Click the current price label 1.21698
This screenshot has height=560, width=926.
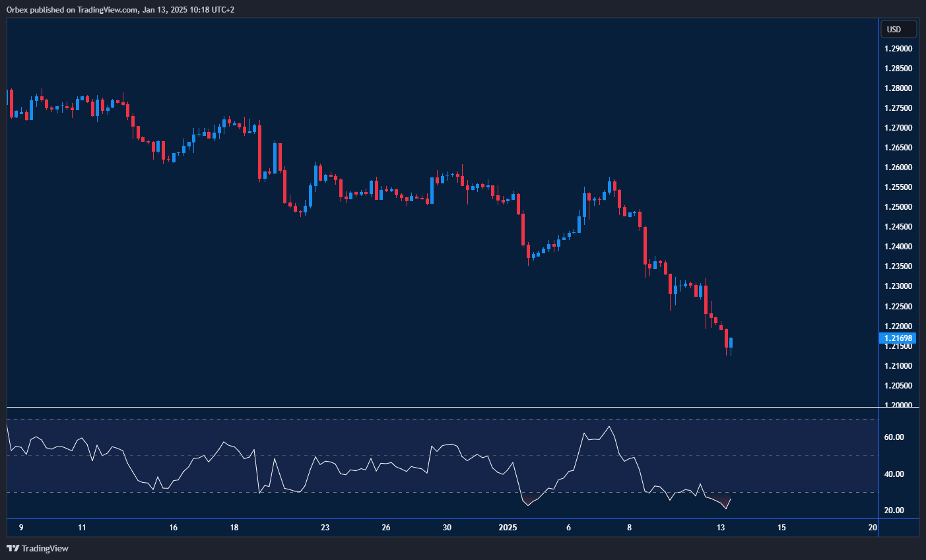tap(898, 338)
